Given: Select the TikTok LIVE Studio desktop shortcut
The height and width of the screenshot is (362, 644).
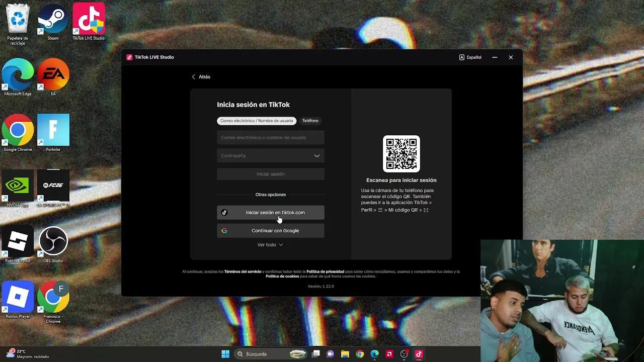Looking at the screenshot, I should point(89,23).
